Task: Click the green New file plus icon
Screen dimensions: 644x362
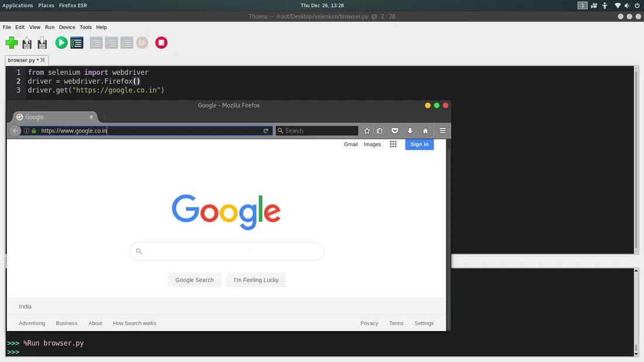Action: click(12, 43)
